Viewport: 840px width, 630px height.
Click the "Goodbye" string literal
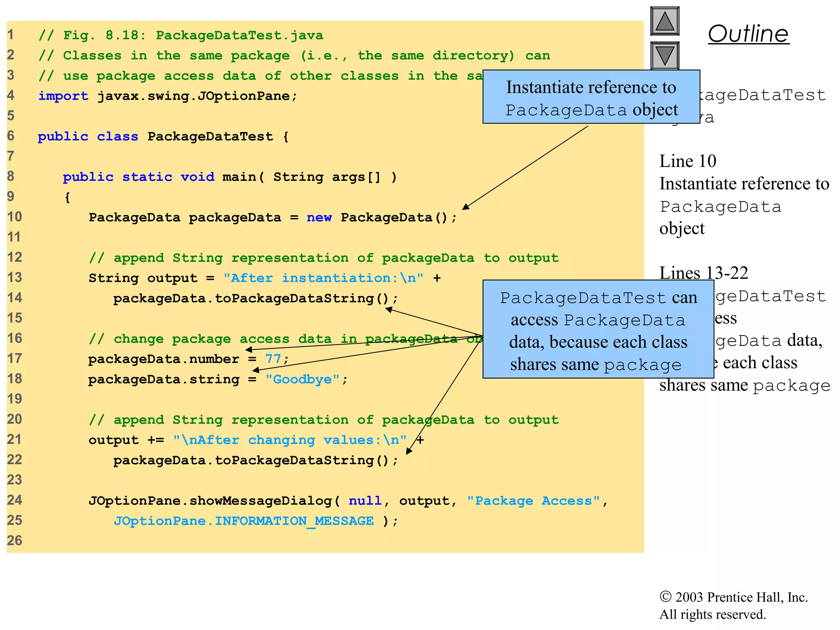tap(303, 379)
